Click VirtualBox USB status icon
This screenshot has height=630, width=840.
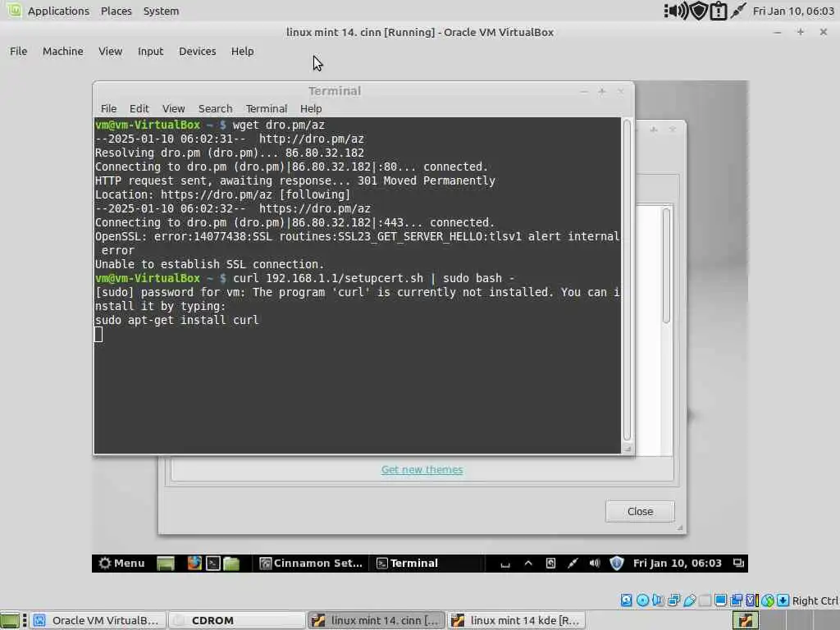point(689,600)
